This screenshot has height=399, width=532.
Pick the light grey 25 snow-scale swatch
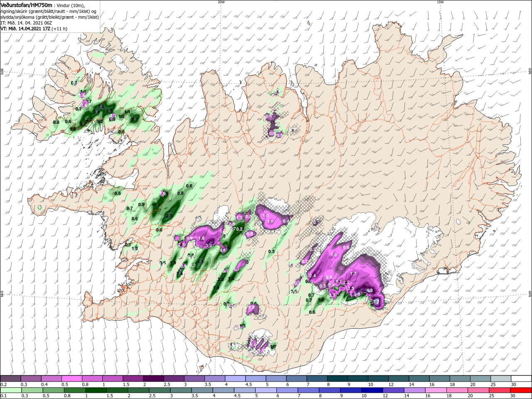pyautogui.click(x=501, y=378)
